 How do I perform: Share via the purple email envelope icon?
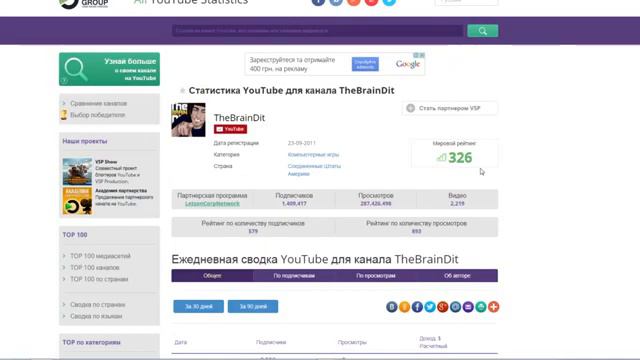click(x=468, y=307)
